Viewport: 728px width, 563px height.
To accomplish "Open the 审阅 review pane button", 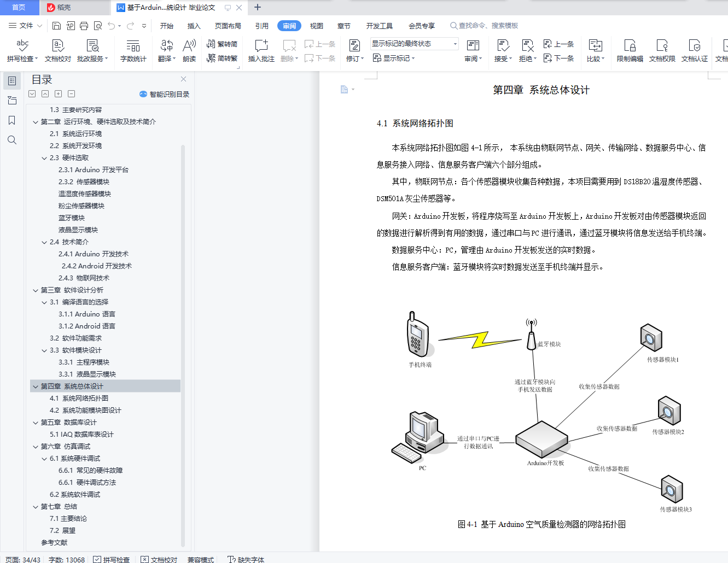I will click(473, 50).
